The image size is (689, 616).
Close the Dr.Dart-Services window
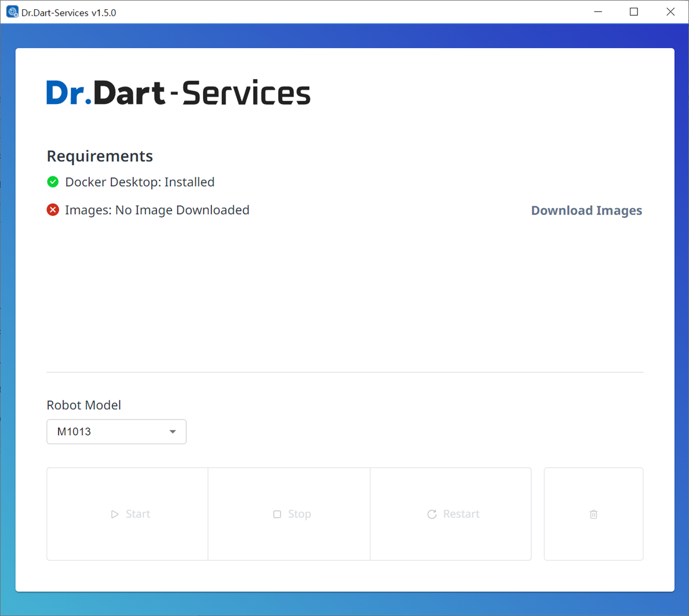(670, 11)
